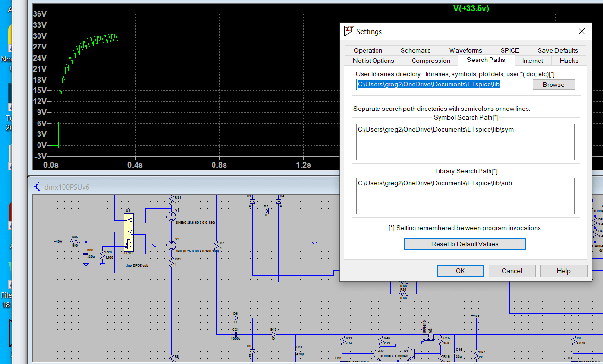Select diode D2 in schematic
Viewport: 603px width, 364px height.
tap(267, 211)
